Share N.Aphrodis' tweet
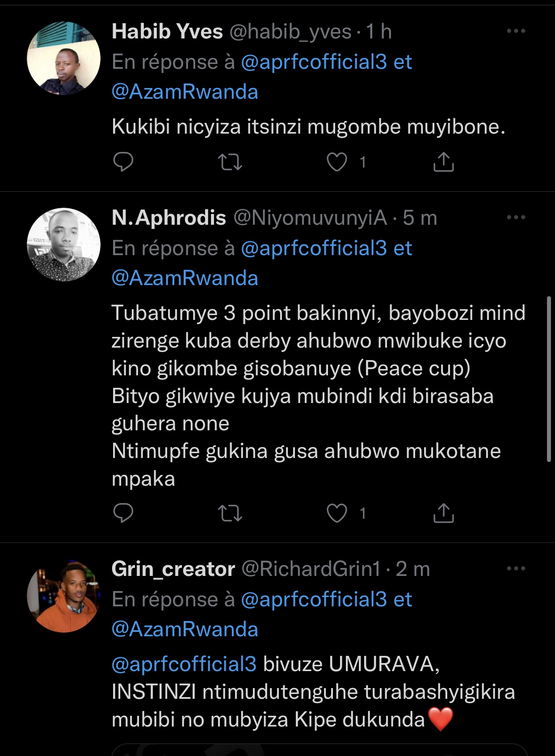Viewport: 555px width, 756px height. (x=443, y=513)
